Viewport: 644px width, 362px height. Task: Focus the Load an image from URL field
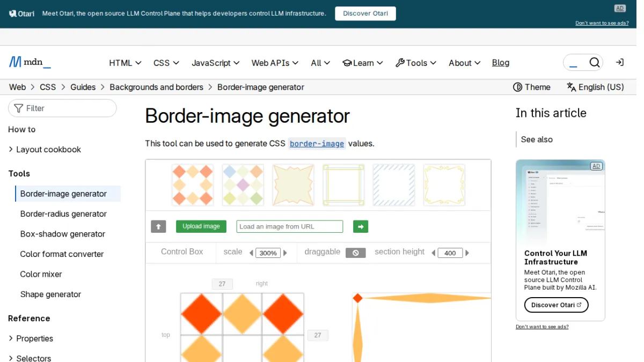(290, 226)
